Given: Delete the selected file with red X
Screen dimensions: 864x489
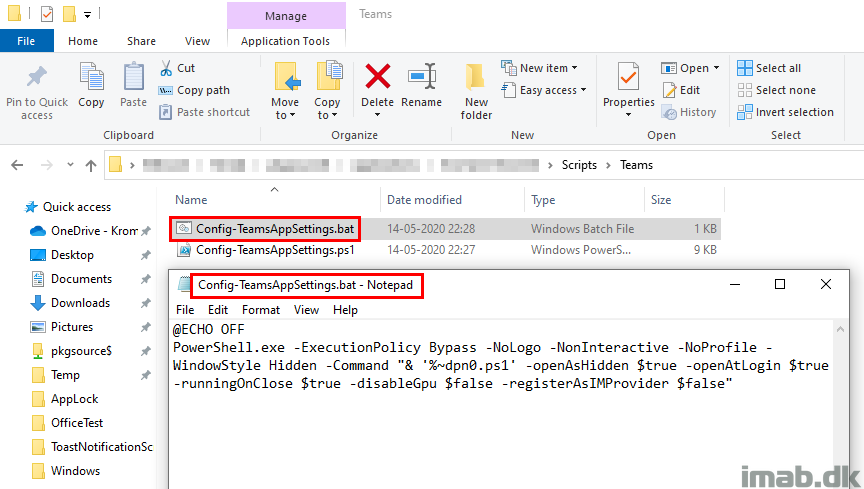Looking at the screenshot, I should tap(377, 76).
